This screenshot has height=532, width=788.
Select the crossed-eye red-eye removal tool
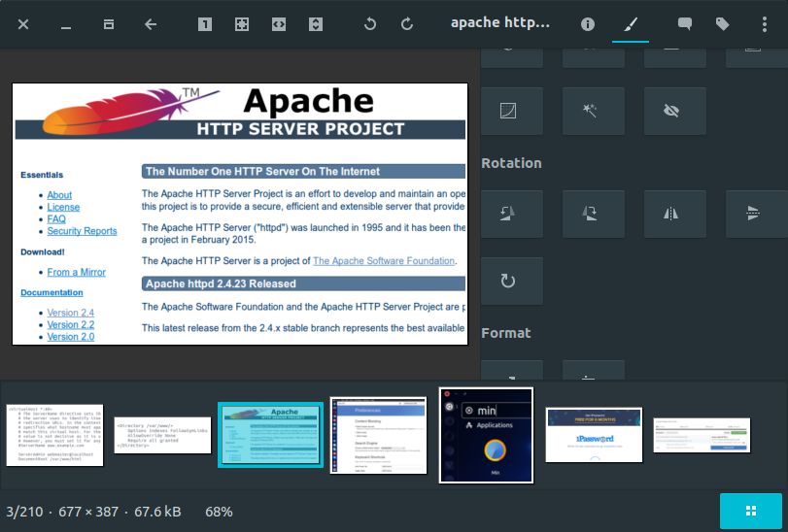click(x=675, y=111)
